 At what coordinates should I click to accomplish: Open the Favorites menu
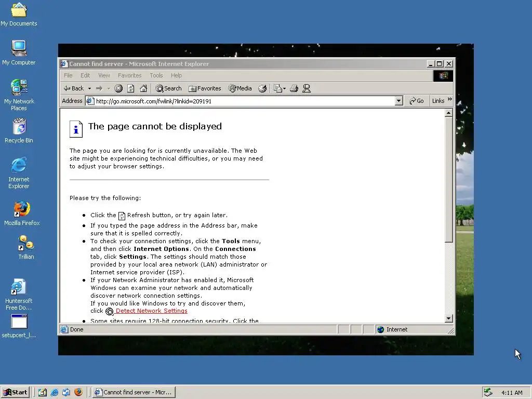coord(129,75)
